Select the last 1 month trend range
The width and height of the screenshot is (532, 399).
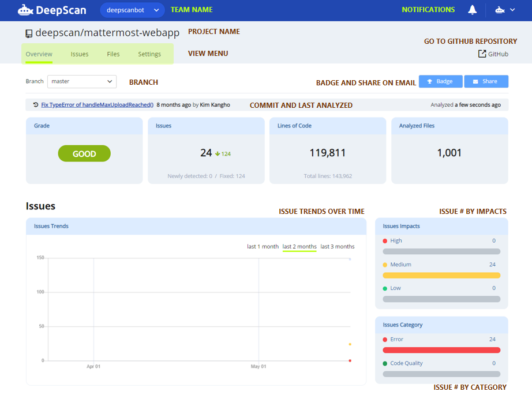pyautogui.click(x=263, y=246)
